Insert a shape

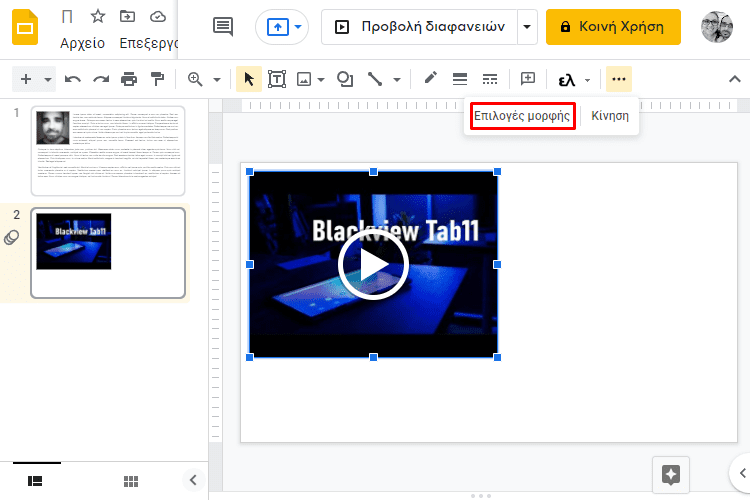point(345,79)
